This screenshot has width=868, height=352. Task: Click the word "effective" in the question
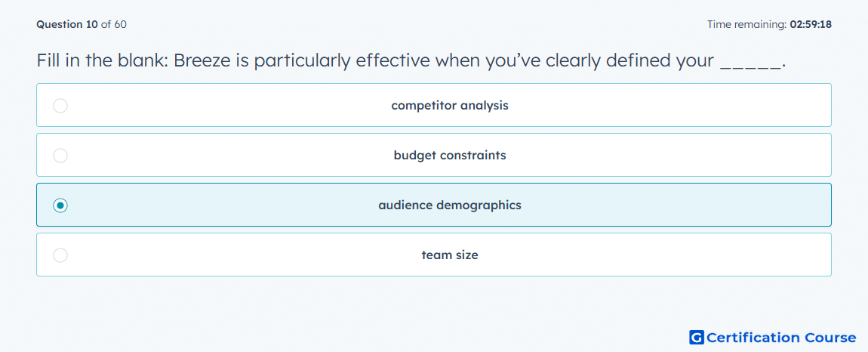[392, 60]
